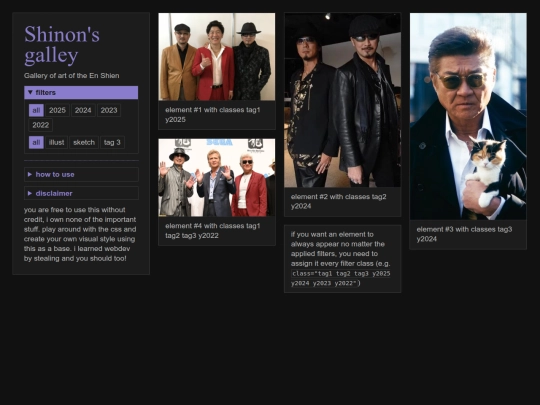Viewport: 540px width, 405px height.
Task: Click caption 'element #2 with classes tag2 y2024'
Action: 339,201
